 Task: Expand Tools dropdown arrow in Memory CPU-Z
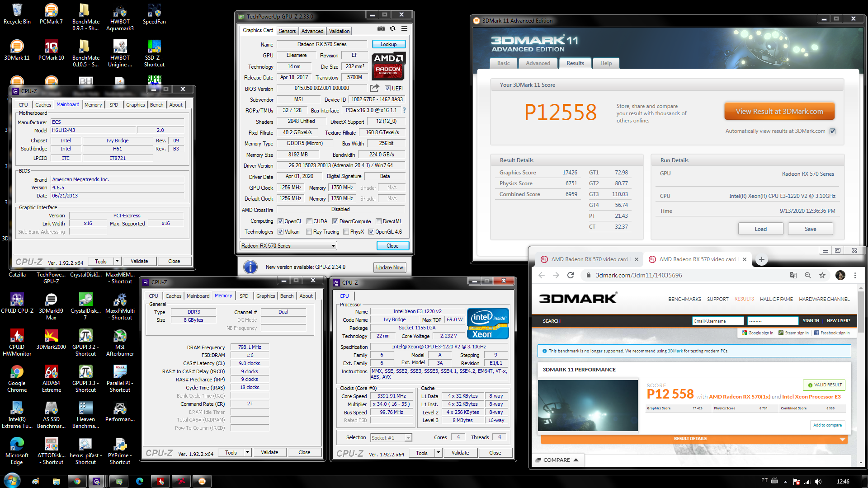coord(247,452)
